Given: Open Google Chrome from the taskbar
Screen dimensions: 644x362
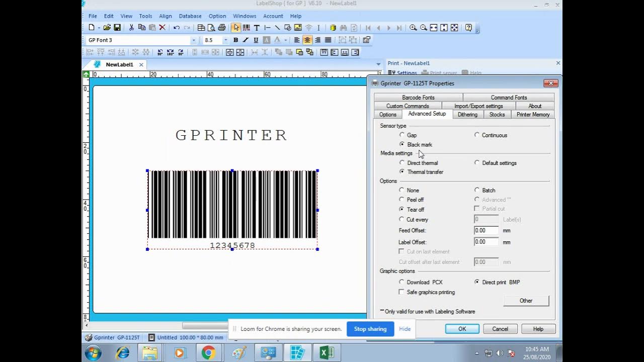Looking at the screenshot, I should click(x=208, y=353).
